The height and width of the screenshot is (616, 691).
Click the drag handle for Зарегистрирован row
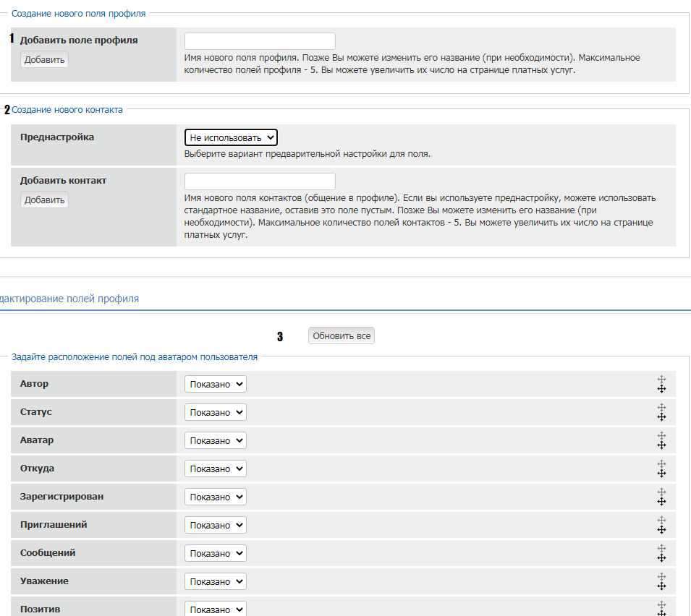tap(661, 497)
